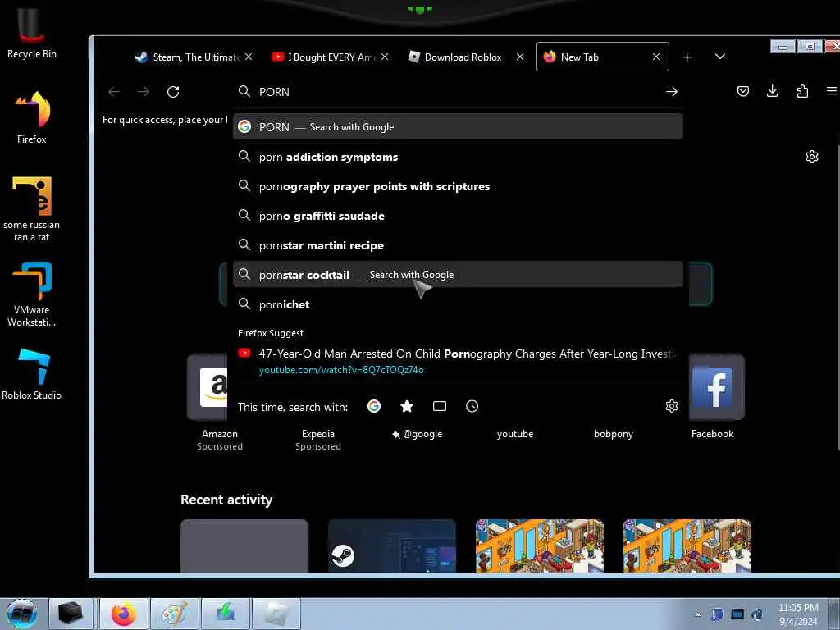Open search settings gear in suggestion panel
Screen dimensions: 840x630
(x=671, y=406)
